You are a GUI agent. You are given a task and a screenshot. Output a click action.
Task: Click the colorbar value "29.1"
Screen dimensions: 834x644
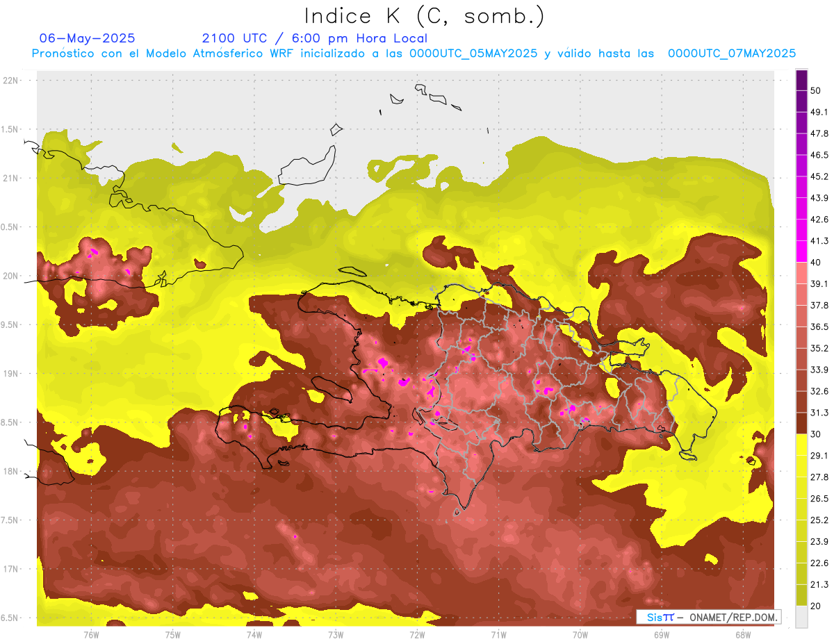[819, 455]
